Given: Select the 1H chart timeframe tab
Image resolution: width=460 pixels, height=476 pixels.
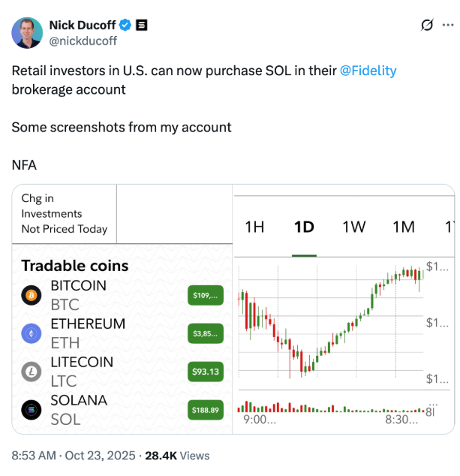Looking at the screenshot, I should [x=255, y=227].
